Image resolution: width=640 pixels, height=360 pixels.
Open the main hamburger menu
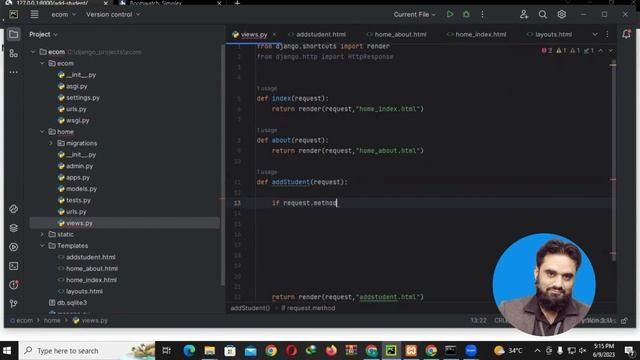[x=34, y=14]
